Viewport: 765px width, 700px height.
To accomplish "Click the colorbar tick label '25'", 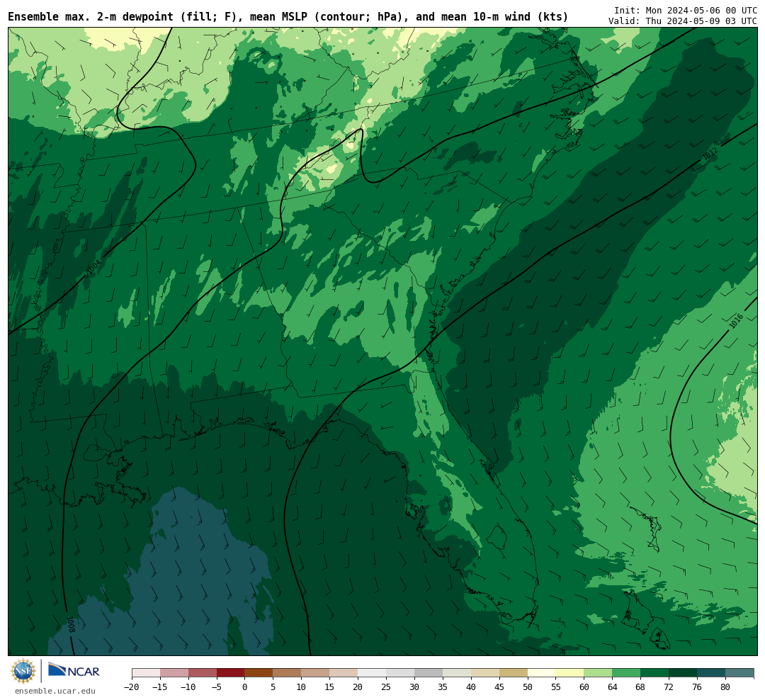I will [x=387, y=687].
